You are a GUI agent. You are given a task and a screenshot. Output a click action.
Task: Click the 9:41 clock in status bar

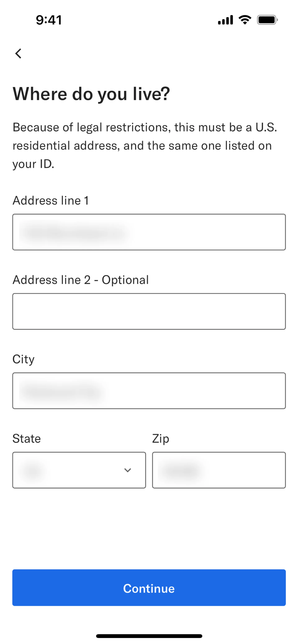click(49, 20)
